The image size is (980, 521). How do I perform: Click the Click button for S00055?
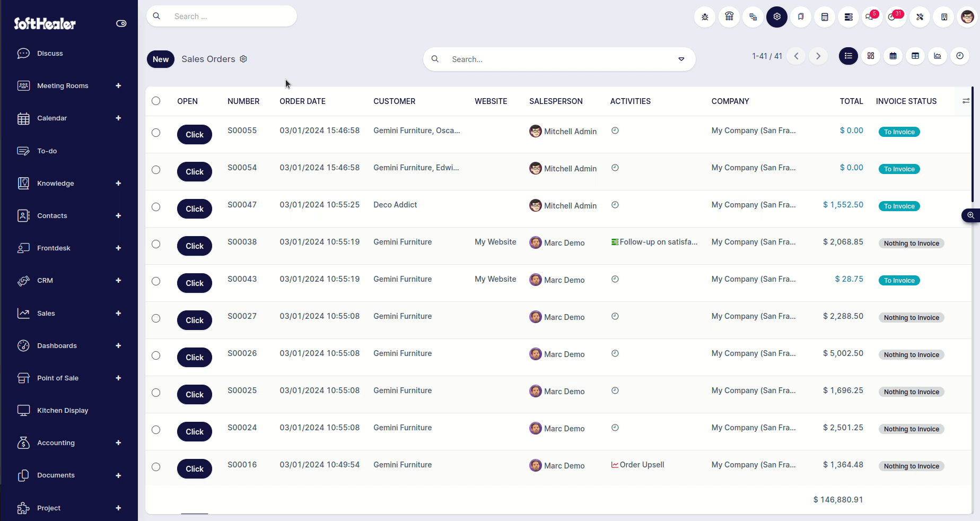195,134
